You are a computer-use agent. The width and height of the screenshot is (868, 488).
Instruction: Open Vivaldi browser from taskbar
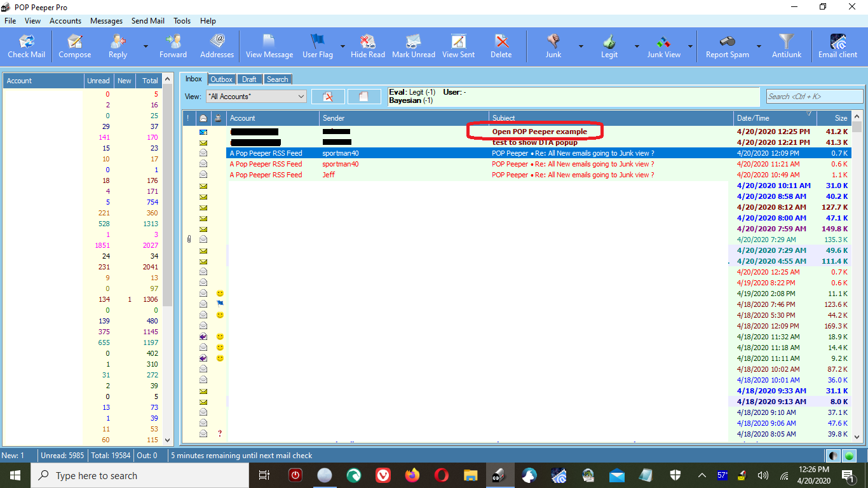point(383,475)
